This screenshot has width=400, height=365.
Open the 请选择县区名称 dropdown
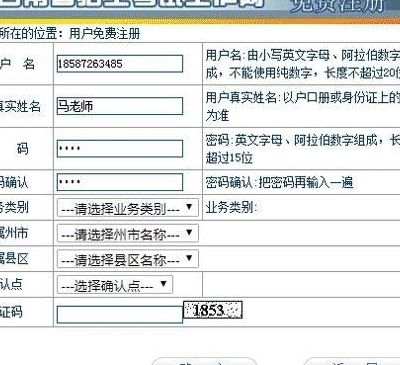click(x=128, y=259)
